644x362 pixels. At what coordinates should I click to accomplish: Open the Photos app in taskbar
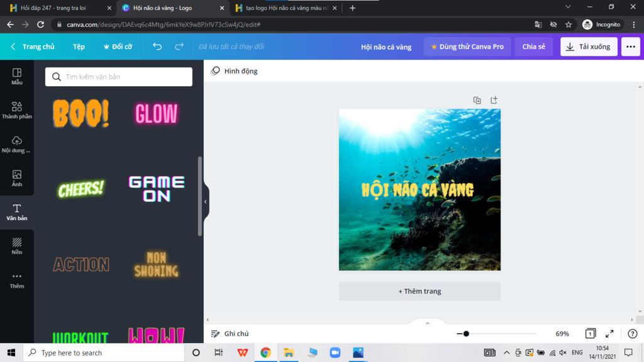coord(358,353)
